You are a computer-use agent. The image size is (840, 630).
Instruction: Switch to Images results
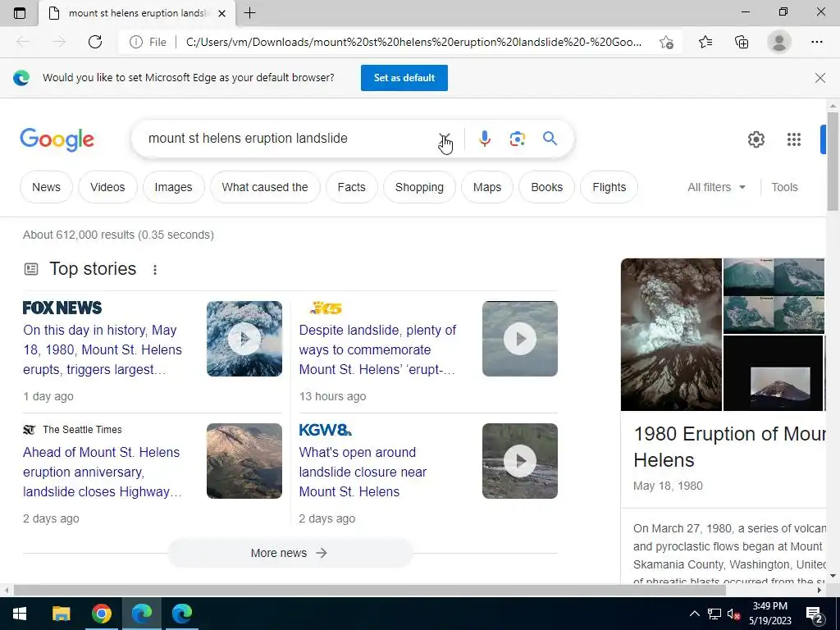click(x=174, y=187)
